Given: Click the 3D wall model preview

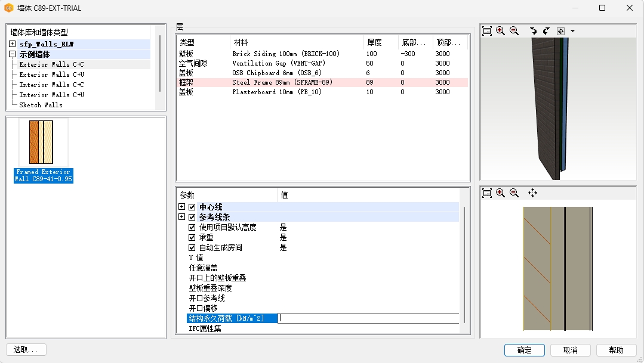Looking at the screenshot, I should click(x=558, y=108).
